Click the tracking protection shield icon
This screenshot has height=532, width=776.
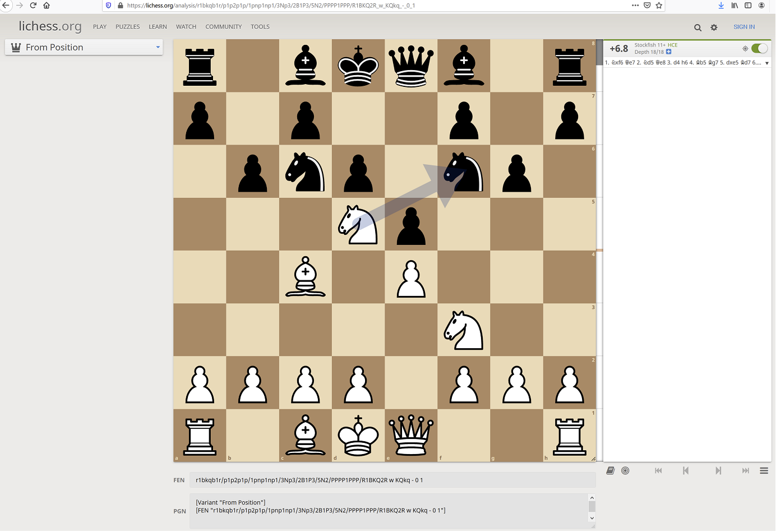click(108, 5)
